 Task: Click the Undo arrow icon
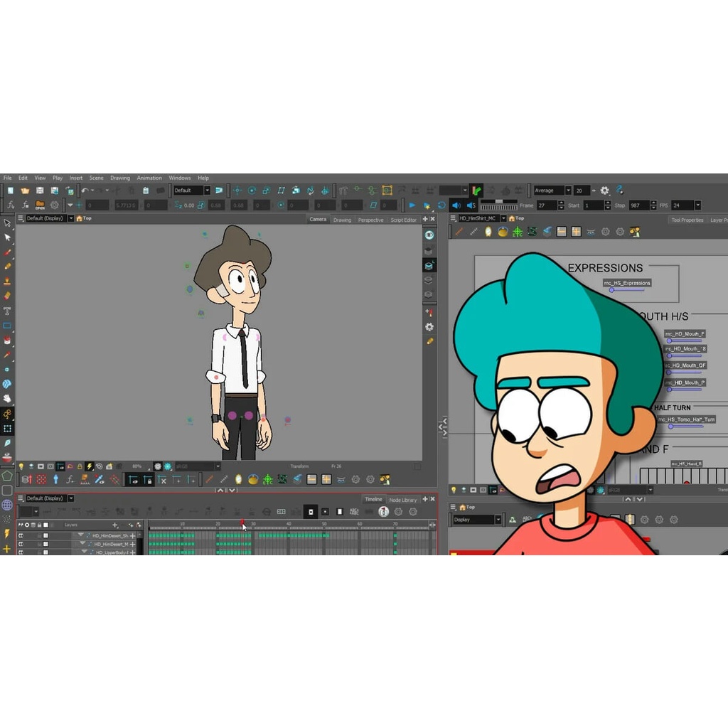click(x=85, y=191)
